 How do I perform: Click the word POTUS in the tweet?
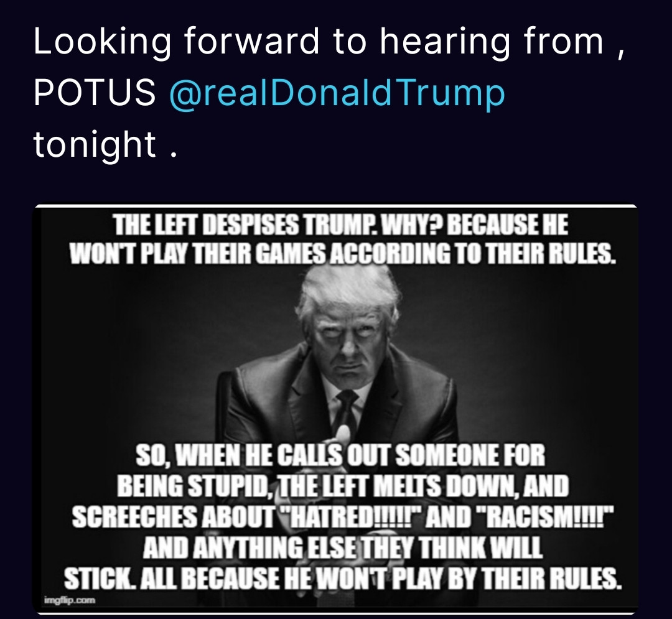click(x=95, y=93)
